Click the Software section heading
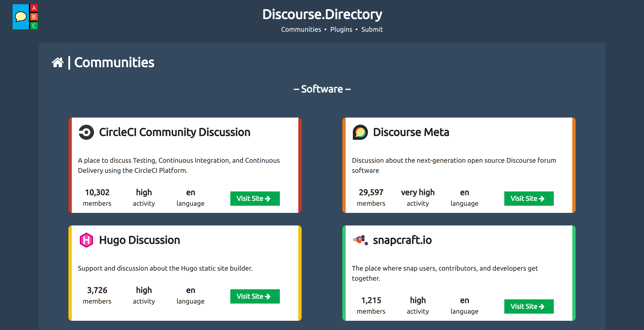The image size is (644, 330). (322, 89)
